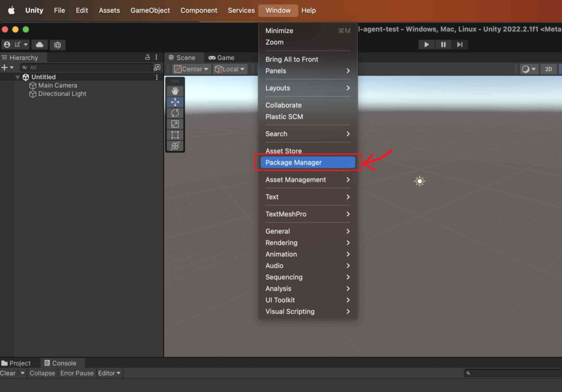
Task: Open the GameObject menu
Action: click(x=150, y=10)
